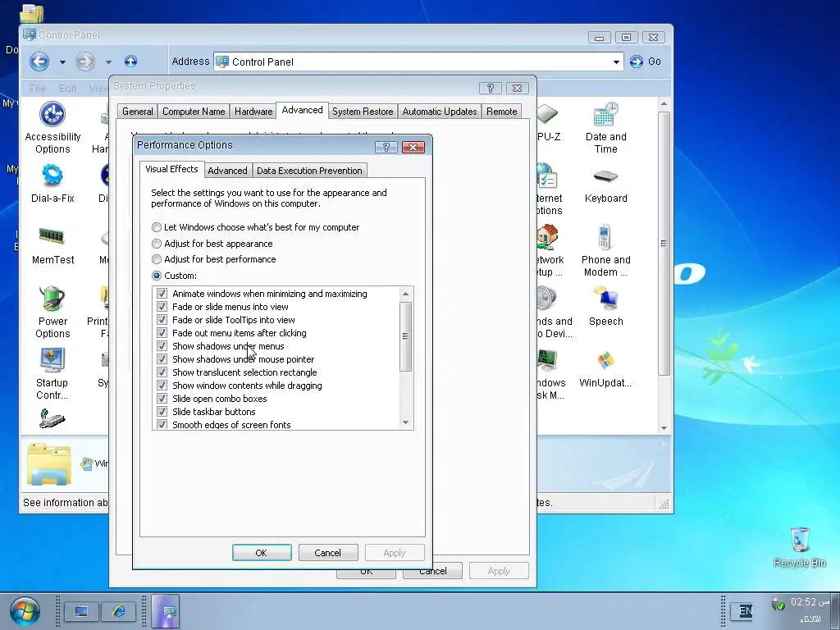Open the Forward button history dropdown

108,62
